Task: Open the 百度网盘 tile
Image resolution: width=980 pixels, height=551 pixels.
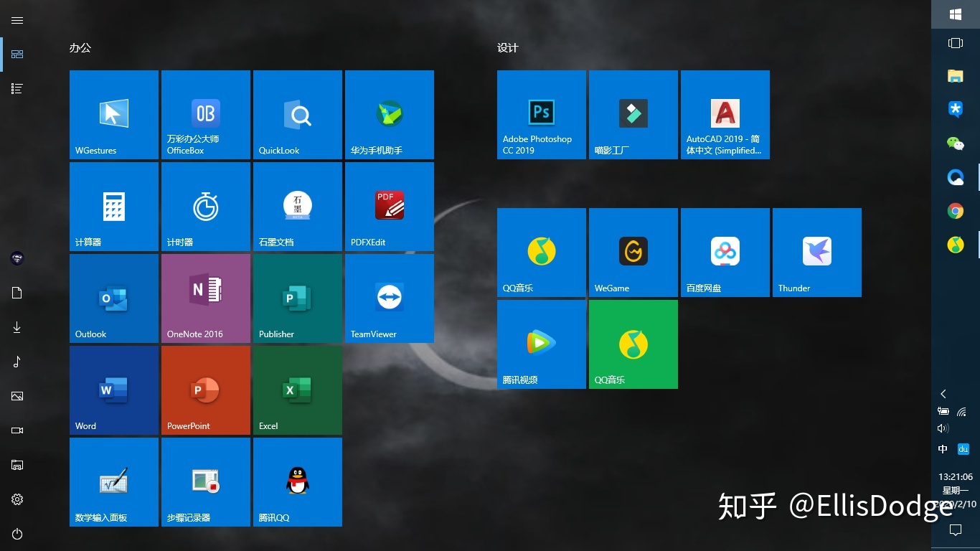Action: 725,252
